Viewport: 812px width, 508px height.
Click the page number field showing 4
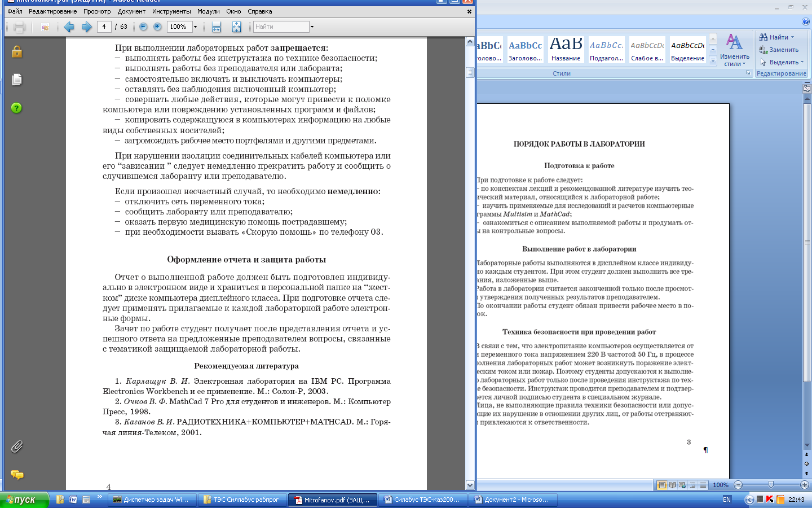(104, 27)
